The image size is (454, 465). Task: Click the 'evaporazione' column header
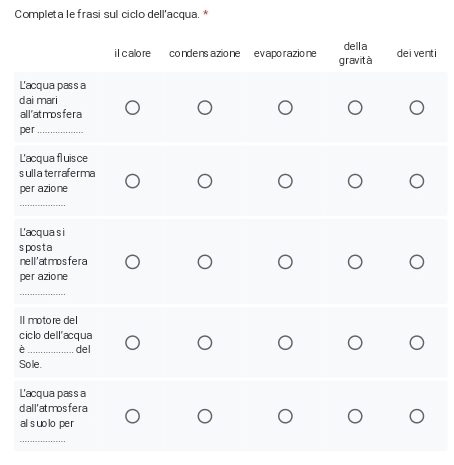285,53
